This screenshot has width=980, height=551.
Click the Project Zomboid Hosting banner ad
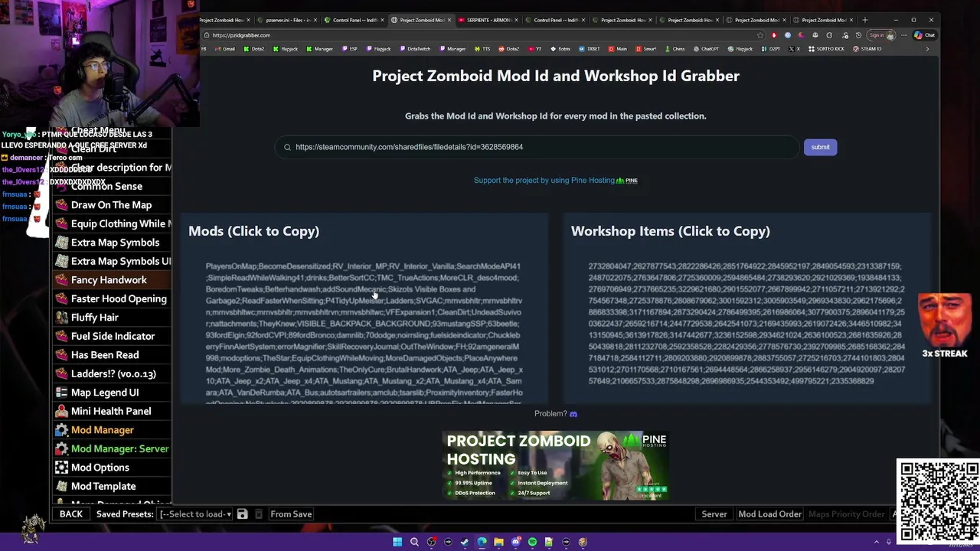click(x=556, y=465)
